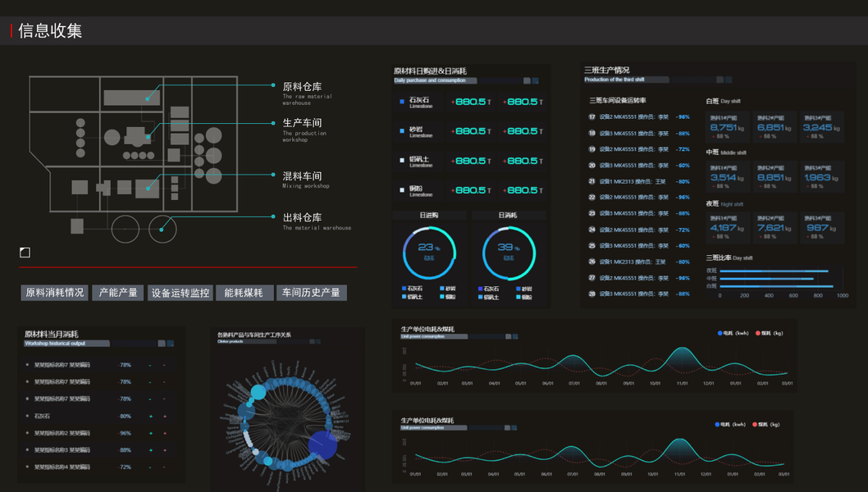
Task: Click the small square icon below the plant map
Action: (x=25, y=253)
